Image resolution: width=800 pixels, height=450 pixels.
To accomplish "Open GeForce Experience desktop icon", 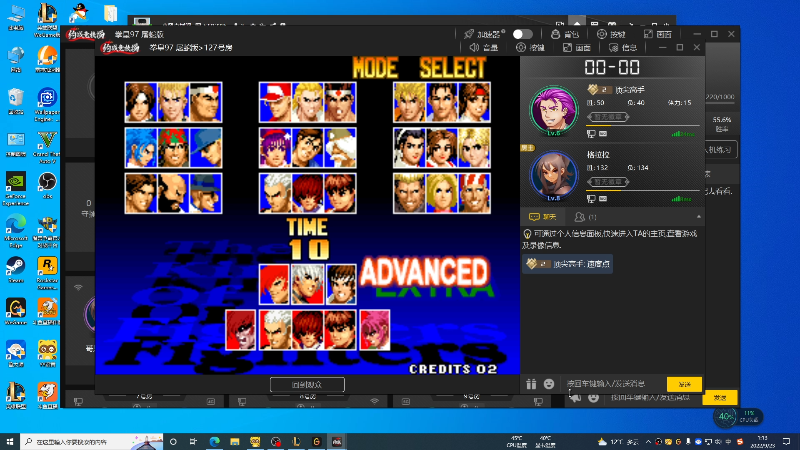I will tap(16, 189).
